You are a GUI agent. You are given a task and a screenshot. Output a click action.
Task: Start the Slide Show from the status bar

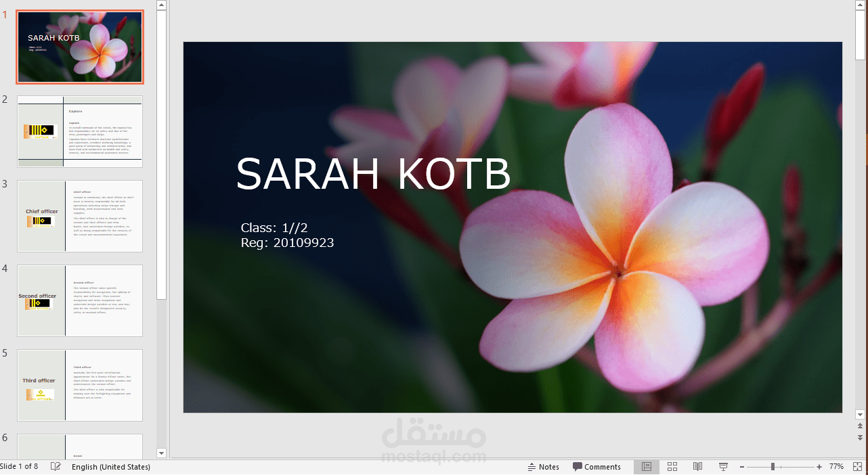723,467
